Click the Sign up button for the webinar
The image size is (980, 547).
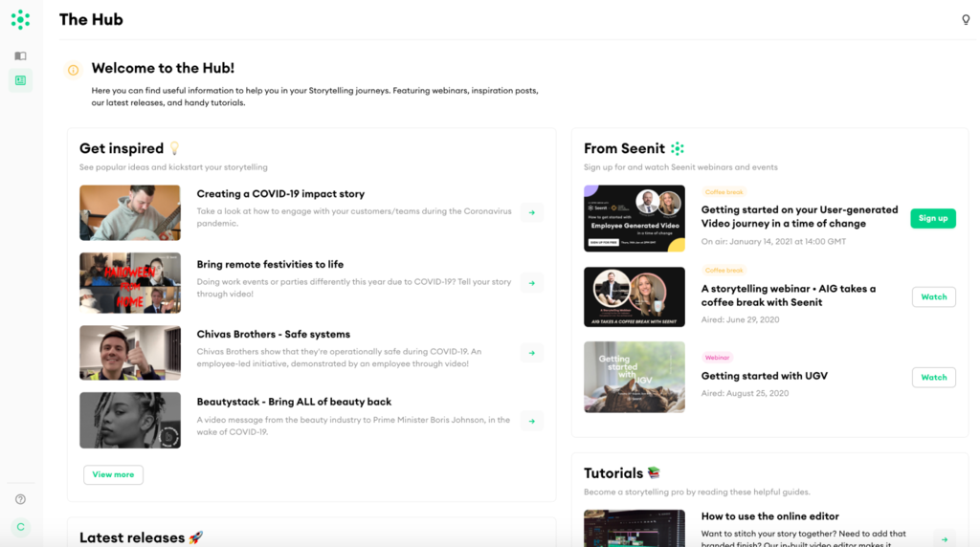click(933, 218)
